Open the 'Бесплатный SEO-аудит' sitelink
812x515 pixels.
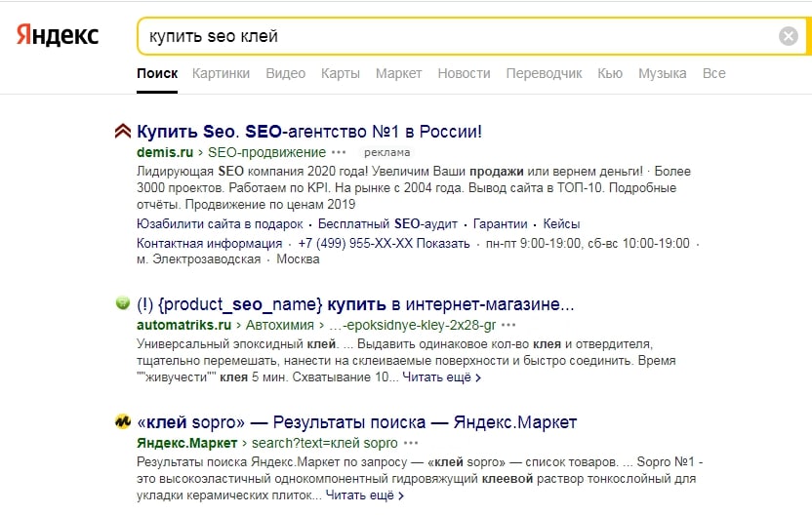[x=387, y=224]
